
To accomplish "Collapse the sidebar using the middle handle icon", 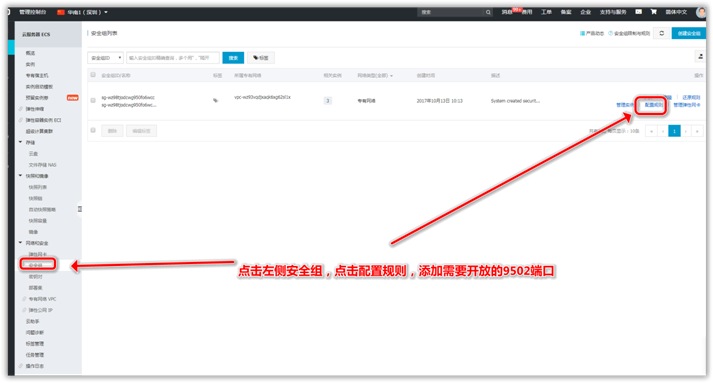I will 80,209.
